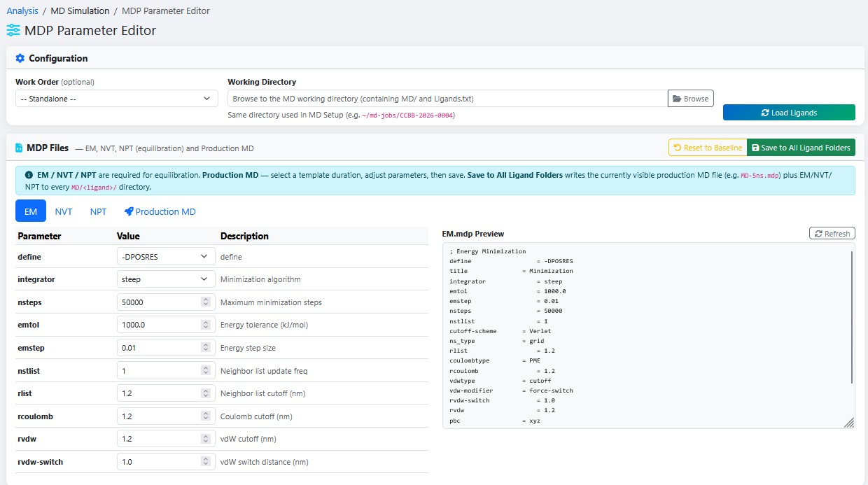
Task: Click the emstep value field
Action: click(x=166, y=348)
